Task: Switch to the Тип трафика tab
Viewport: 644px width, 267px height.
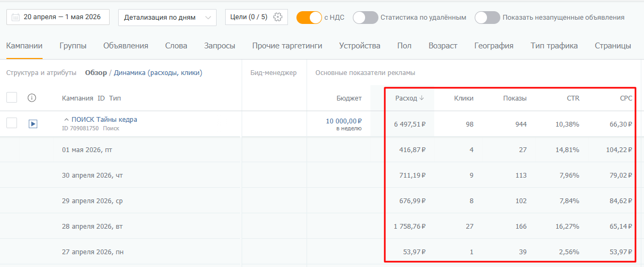Action: tap(554, 46)
